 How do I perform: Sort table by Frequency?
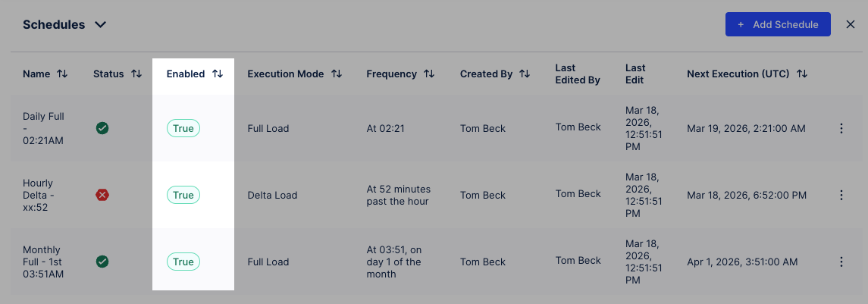(429, 74)
